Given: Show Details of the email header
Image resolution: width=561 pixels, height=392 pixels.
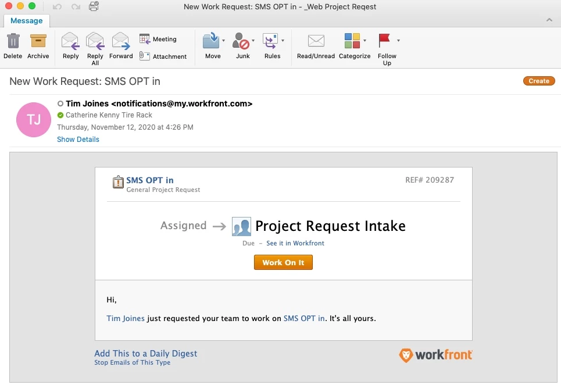Looking at the screenshot, I should (78, 139).
